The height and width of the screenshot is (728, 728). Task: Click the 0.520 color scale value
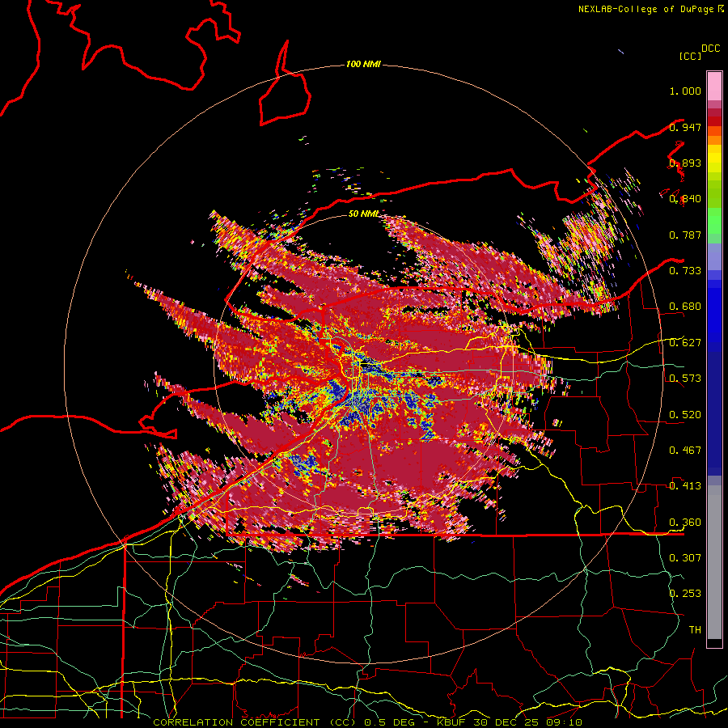[685, 415]
